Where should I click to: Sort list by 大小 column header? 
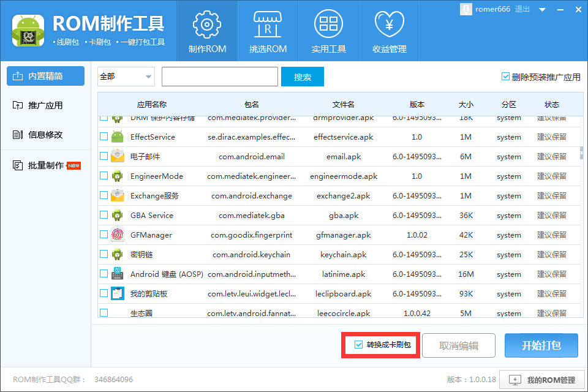tap(466, 105)
